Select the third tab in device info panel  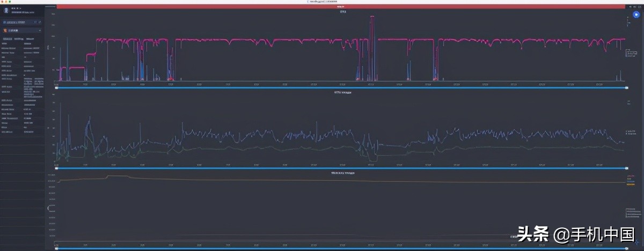[x=30, y=39]
